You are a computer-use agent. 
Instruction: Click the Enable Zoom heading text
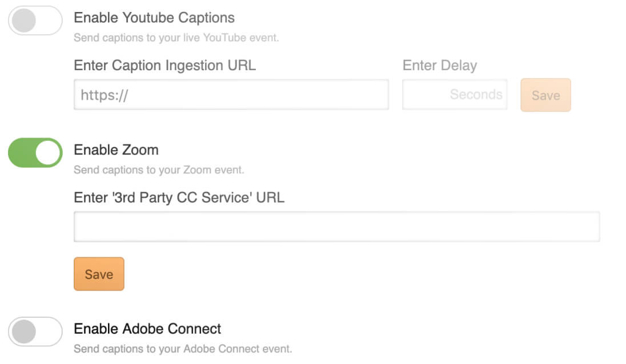(x=116, y=150)
